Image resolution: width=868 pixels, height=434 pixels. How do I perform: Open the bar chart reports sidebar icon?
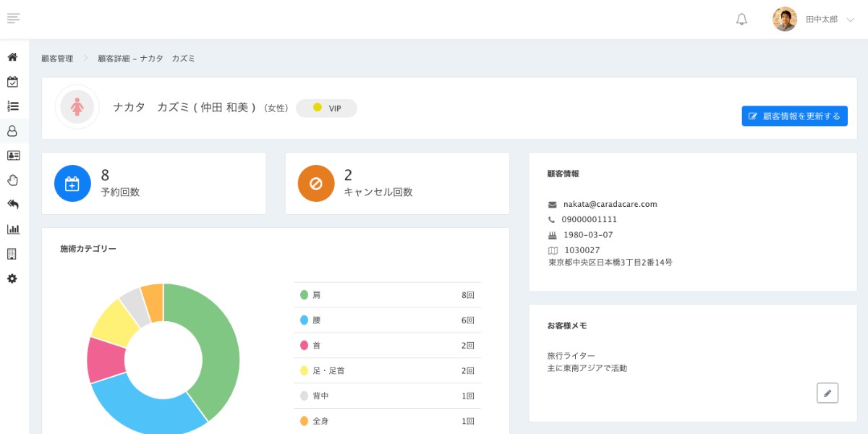coord(13,229)
